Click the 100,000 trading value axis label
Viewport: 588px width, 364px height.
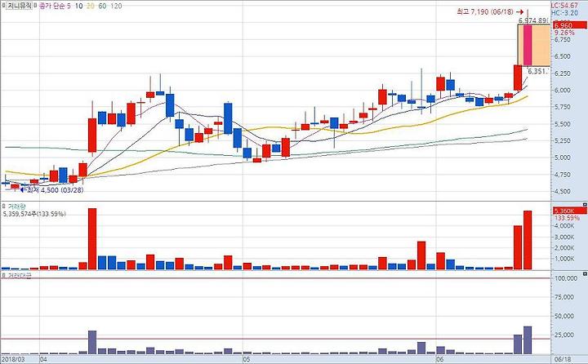pos(565,278)
